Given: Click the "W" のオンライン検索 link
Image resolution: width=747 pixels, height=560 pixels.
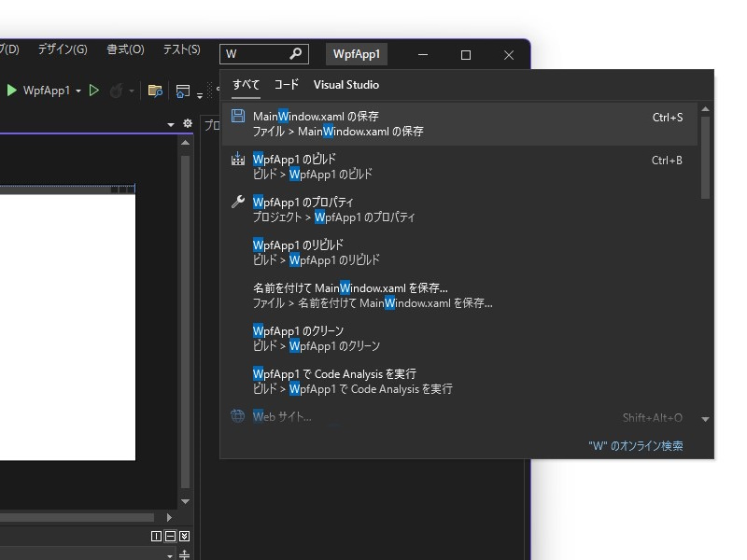Looking at the screenshot, I should tap(636, 446).
